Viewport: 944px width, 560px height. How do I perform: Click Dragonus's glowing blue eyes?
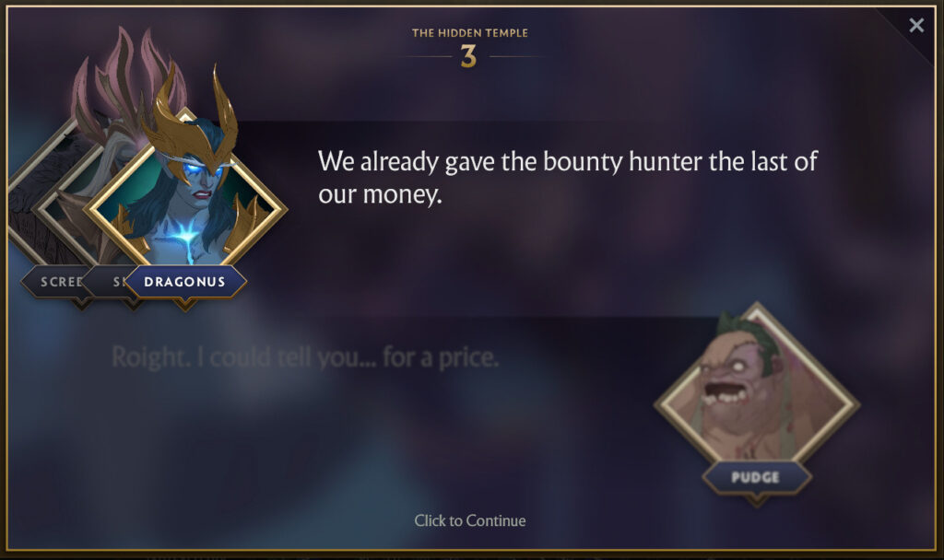click(x=205, y=170)
